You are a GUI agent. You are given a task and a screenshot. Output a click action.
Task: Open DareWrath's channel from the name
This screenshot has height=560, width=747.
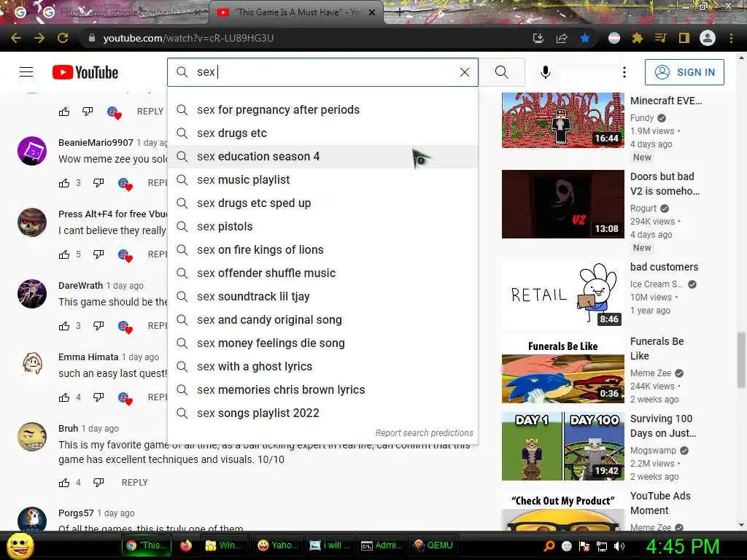pyautogui.click(x=80, y=285)
